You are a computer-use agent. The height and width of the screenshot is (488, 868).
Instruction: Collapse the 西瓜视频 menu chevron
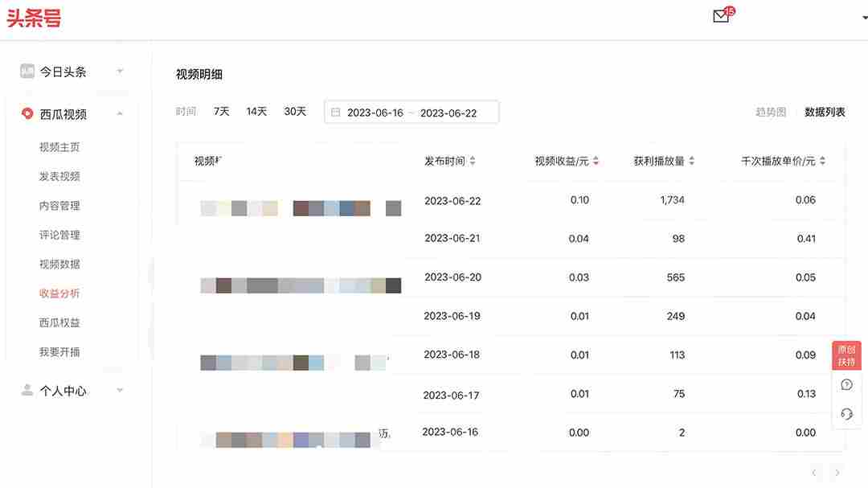pyautogui.click(x=120, y=114)
